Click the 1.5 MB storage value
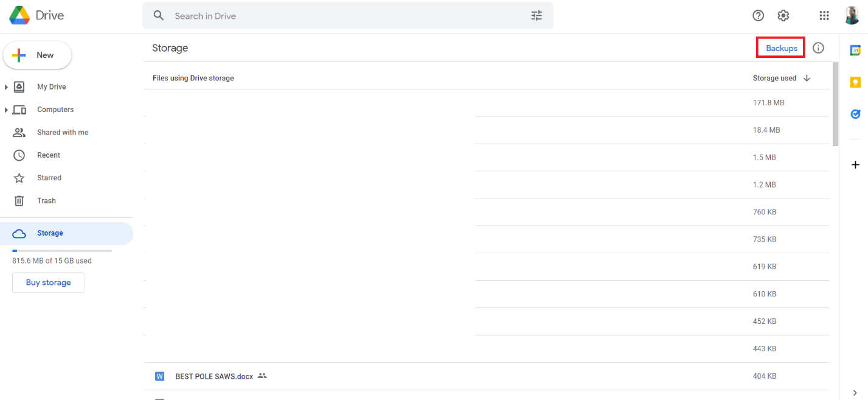 click(765, 158)
